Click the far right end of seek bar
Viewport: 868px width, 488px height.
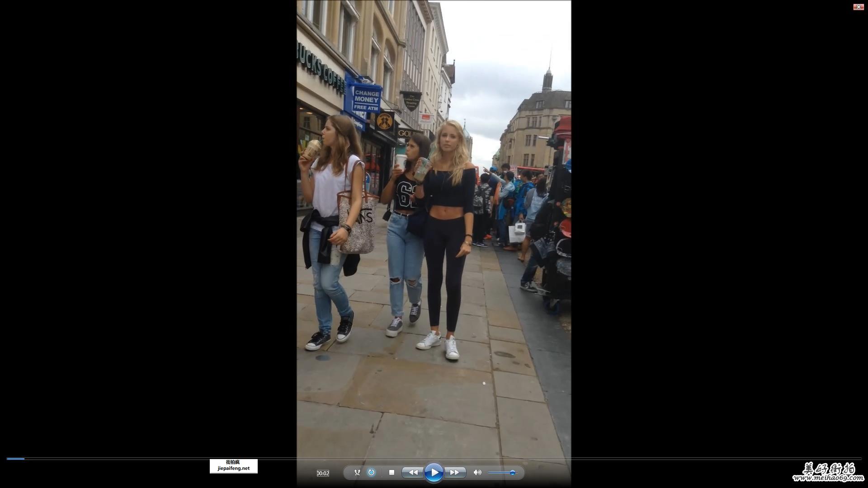(860, 459)
